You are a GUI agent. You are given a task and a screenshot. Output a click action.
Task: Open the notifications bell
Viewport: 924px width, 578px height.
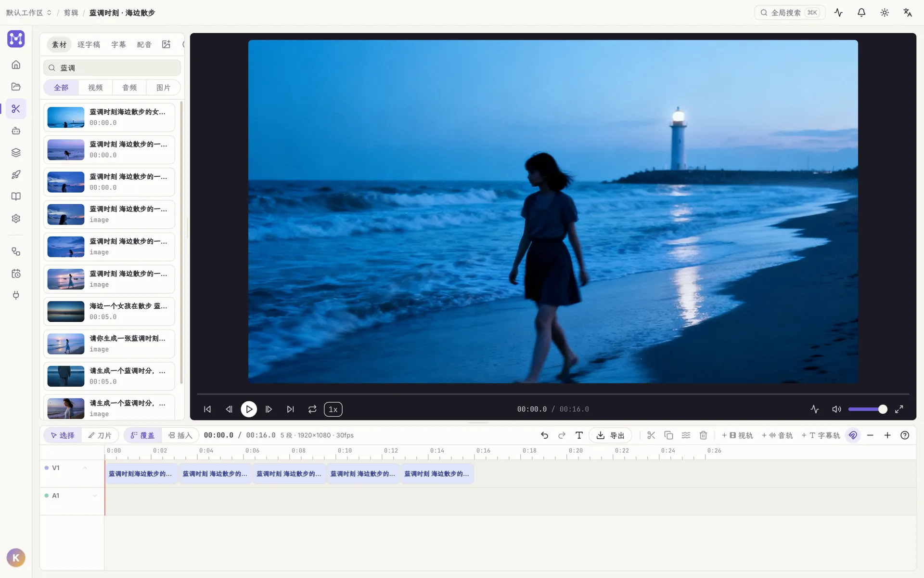(861, 13)
